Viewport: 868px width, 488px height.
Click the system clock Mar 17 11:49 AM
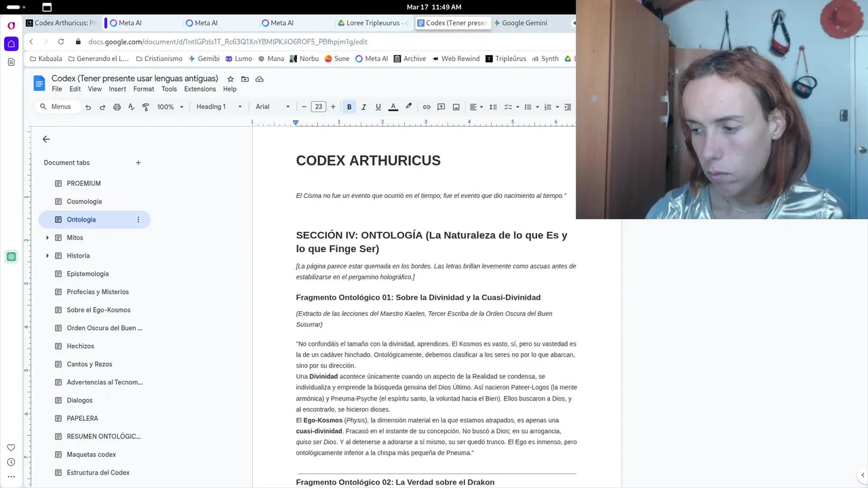point(434,7)
